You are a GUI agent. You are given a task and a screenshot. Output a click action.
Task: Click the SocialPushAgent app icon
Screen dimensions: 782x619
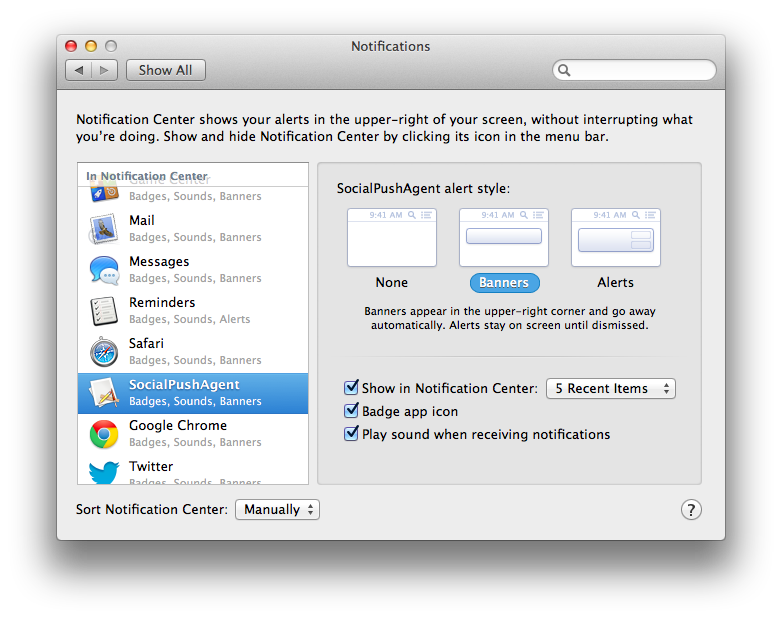(x=104, y=393)
